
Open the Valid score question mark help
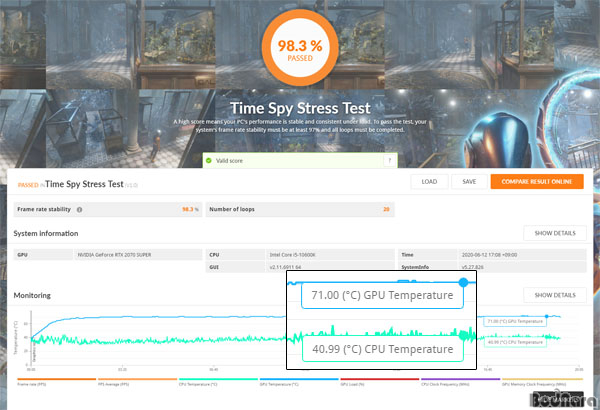tap(389, 161)
